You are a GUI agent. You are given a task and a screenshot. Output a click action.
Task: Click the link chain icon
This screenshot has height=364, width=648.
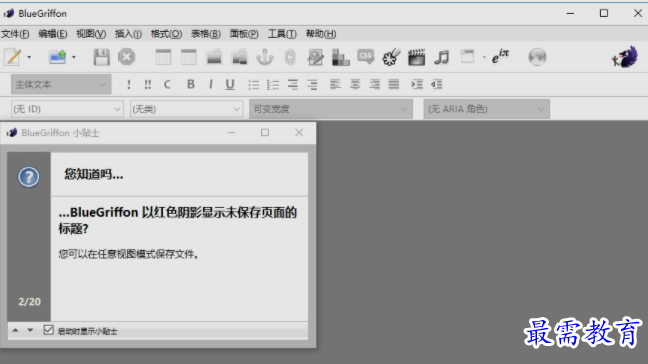(x=290, y=57)
